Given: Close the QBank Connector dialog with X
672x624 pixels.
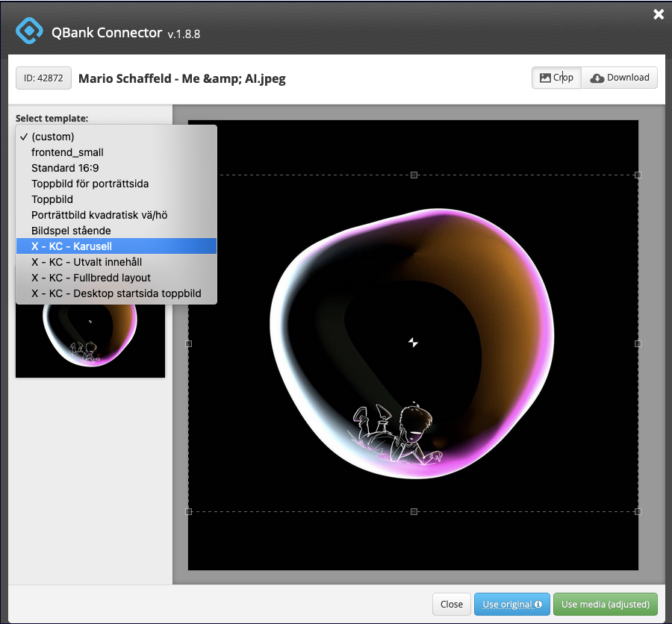Looking at the screenshot, I should tap(659, 15).
